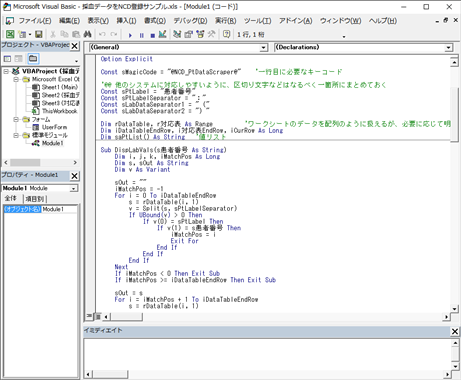Click the project tree horizontal scrollbar thumb
461x380 pixels.
point(25,162)
